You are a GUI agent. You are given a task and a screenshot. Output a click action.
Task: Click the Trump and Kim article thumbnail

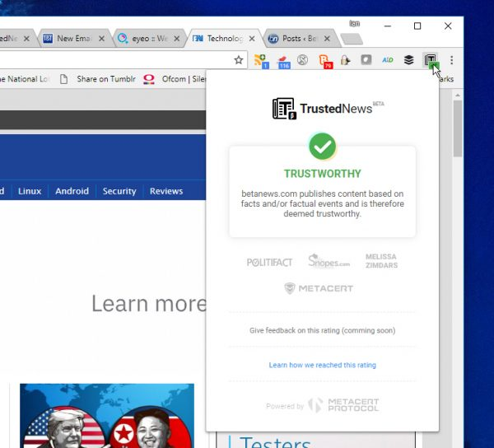tap(106, 415)
